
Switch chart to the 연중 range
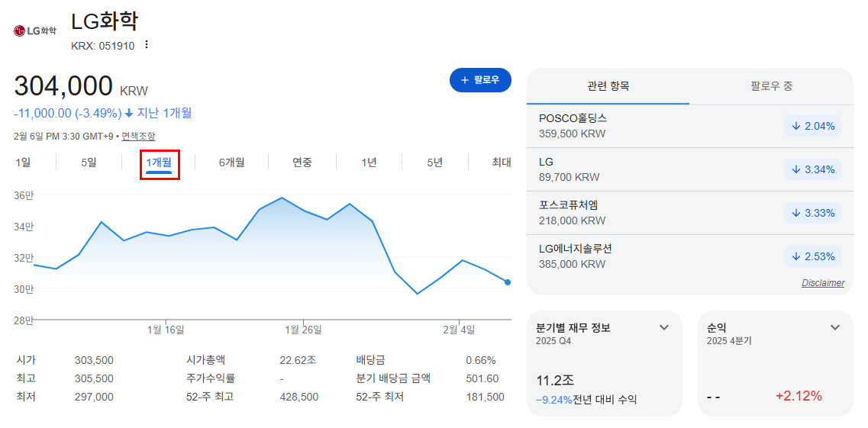coord(302,163)
